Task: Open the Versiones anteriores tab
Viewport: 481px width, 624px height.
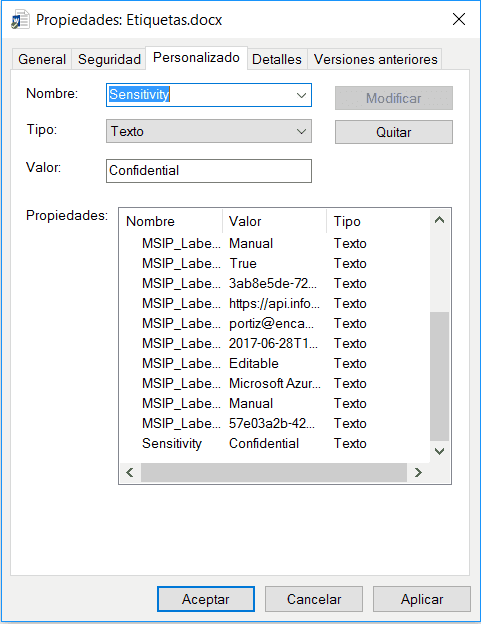Action: [x=375, y=59]
